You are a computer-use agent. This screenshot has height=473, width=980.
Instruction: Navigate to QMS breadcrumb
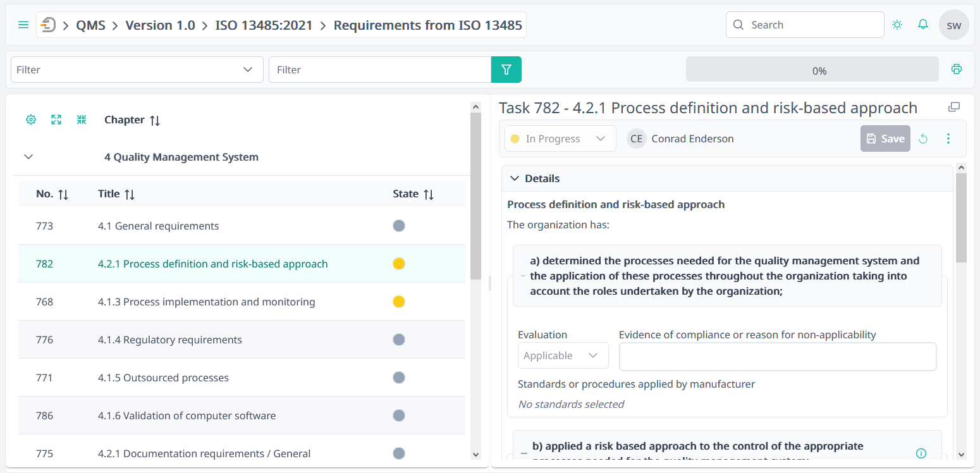[x=89, y=25]
